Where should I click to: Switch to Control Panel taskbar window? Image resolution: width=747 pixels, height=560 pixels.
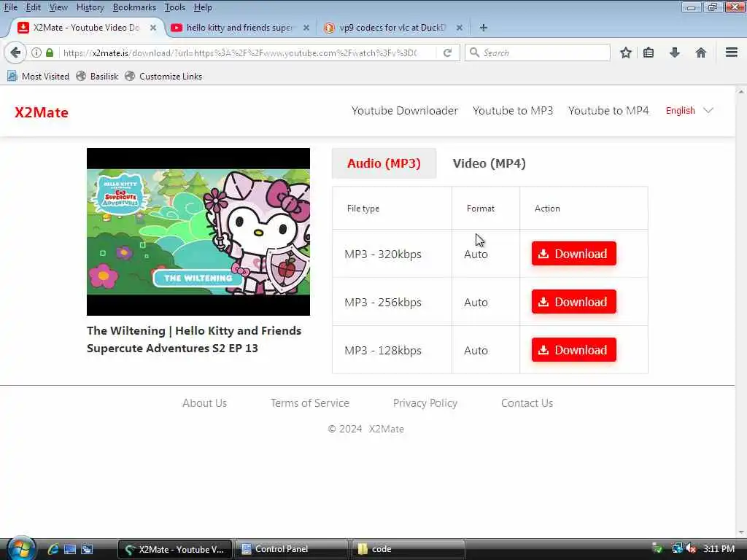(292, 549)
